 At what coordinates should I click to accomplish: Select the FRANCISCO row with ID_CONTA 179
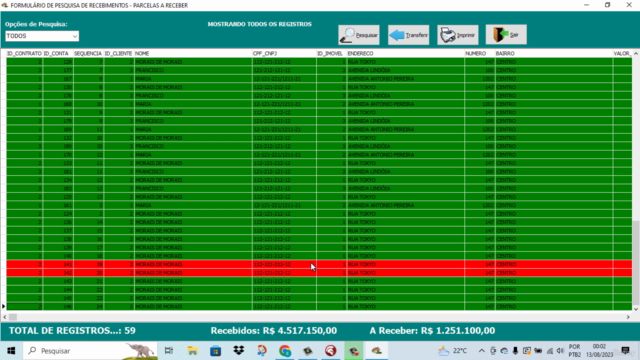point(319,121)
